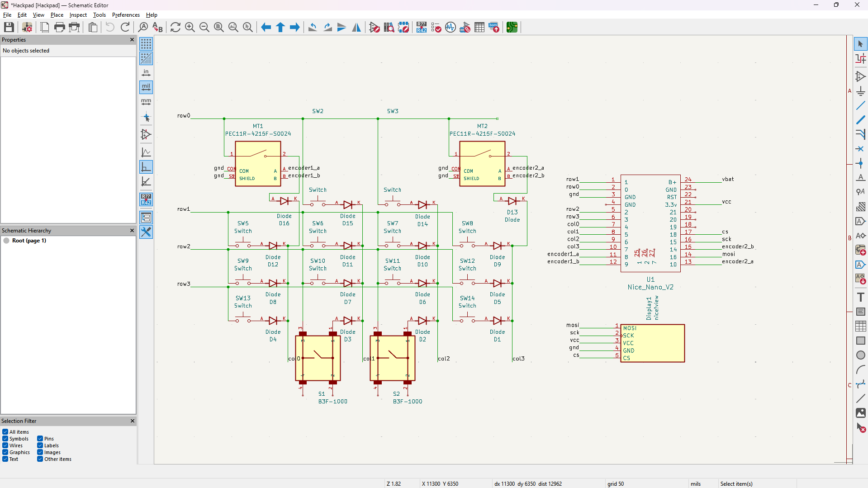Close the Schematic Hierarchy panel
Image resolution: width=868 pixels, height=488 pixels.
(132, 231)
